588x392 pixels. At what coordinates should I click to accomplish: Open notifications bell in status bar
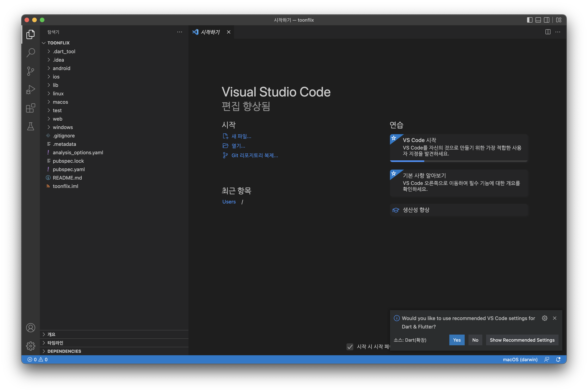click(x=558, y=359)
